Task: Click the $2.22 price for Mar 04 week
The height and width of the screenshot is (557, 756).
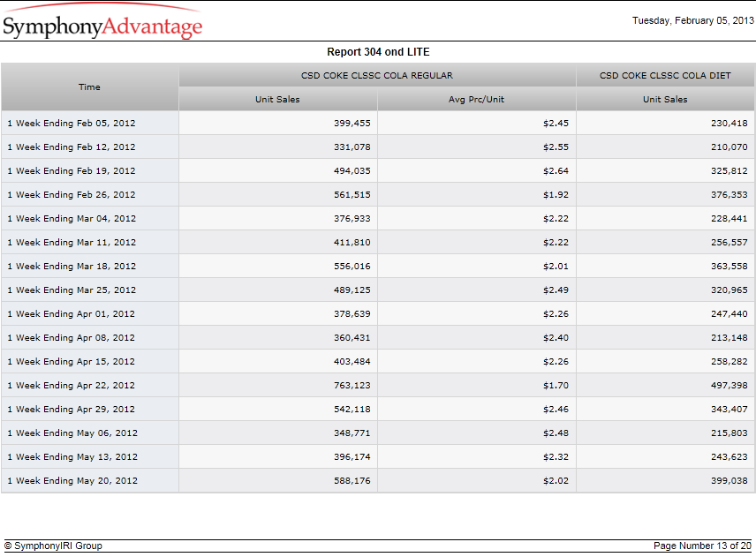Action: 556,219
